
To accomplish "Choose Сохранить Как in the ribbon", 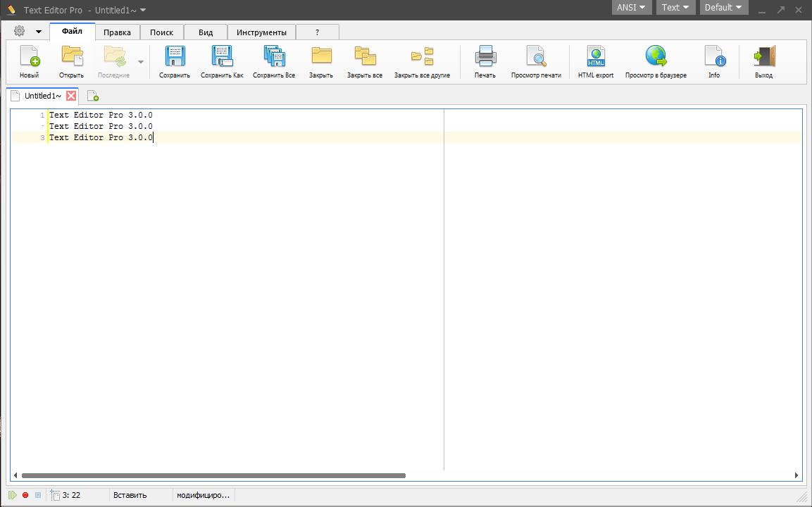I will click(x=222, y=62).
